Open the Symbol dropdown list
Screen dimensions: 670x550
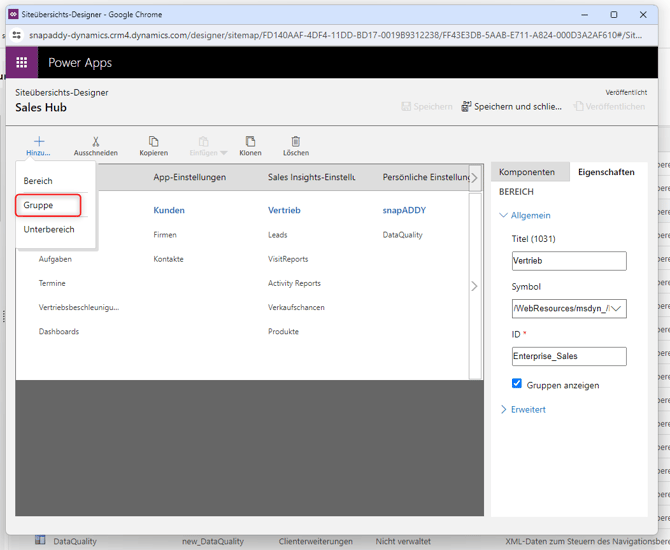coord(617,308)
